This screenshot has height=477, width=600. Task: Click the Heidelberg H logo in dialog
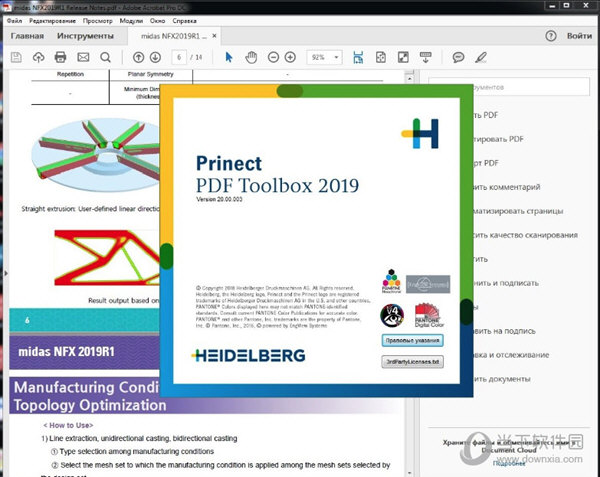pos(420,133)
